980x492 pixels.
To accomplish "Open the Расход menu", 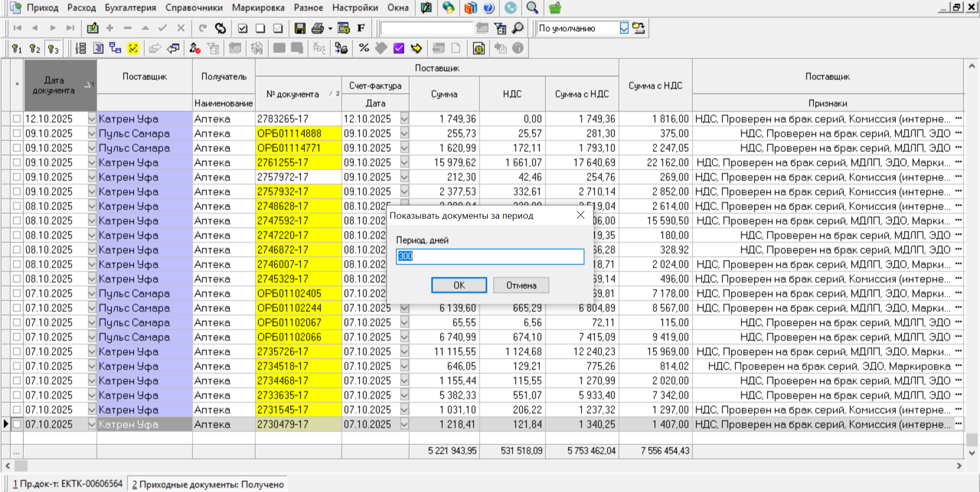I will (81, 8).
